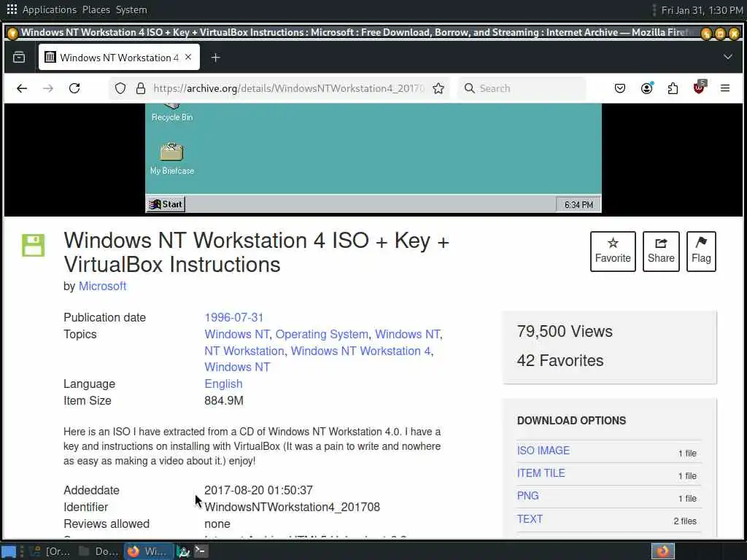Viewport: 747px width, 560px height.
Task: List all tabs with the chevron
Action: [727, 57]
